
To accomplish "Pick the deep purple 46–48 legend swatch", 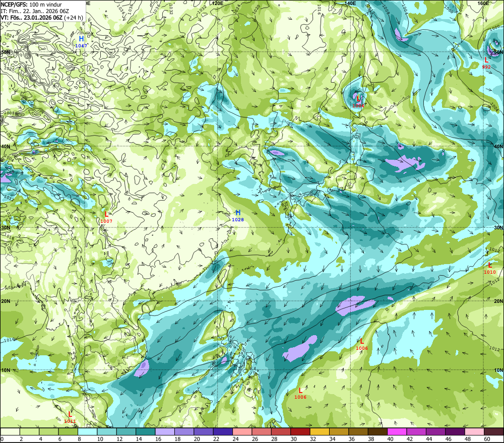I will click(x=455, y=431).
